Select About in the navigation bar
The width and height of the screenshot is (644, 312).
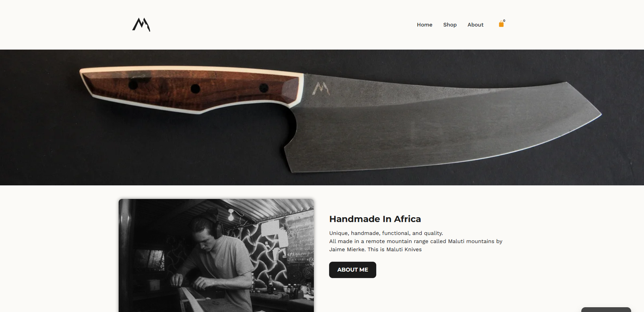click(x=475, y=25)
